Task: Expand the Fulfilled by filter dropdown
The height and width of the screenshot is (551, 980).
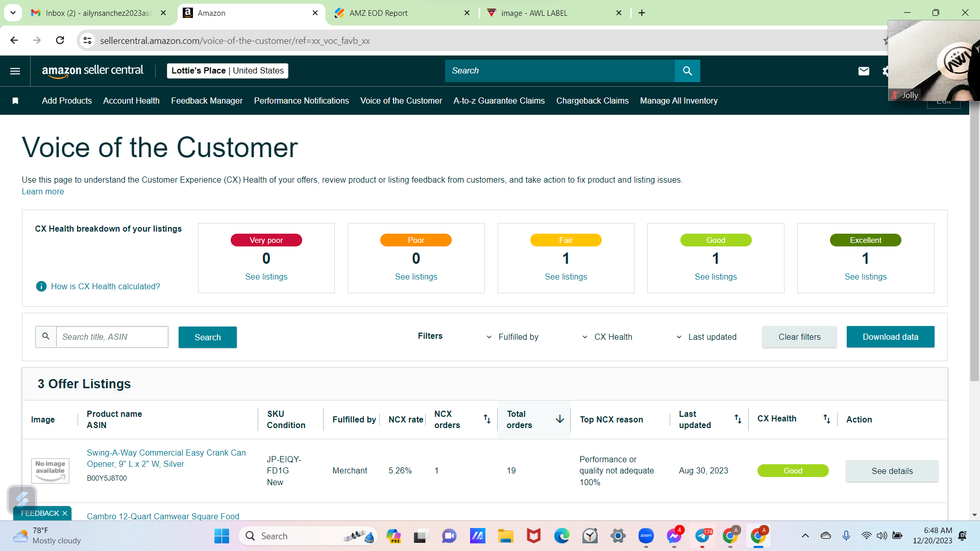Action: click(512, 337)
